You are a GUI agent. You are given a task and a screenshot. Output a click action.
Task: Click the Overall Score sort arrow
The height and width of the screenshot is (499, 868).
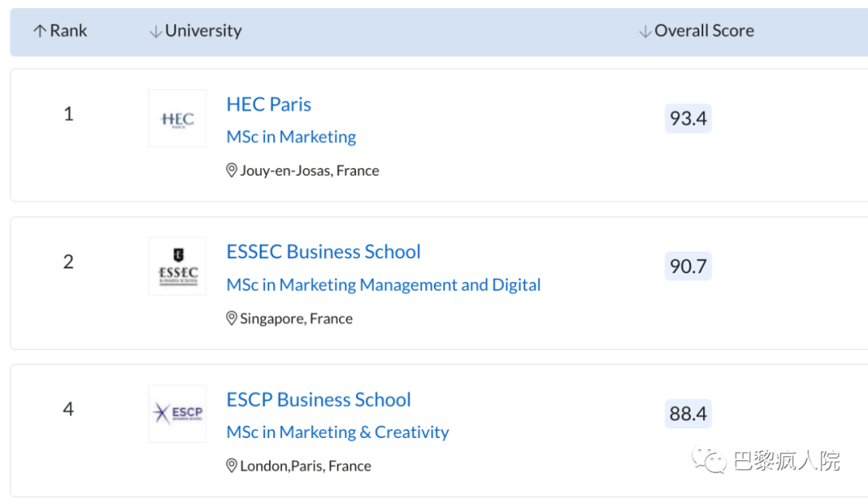pyautogui.click(x=645, y=31)
